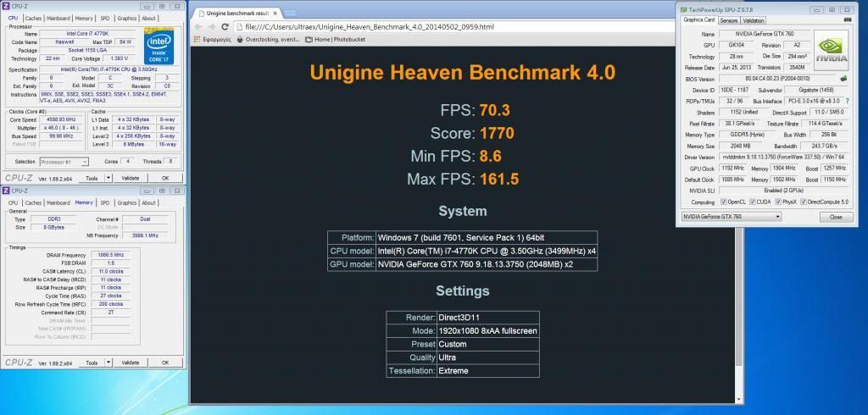Toggle the CUDA checkbox in GPU-Z
Image resolution: width=868 pixels, height=415 pixels.
(x=752, y=202)
